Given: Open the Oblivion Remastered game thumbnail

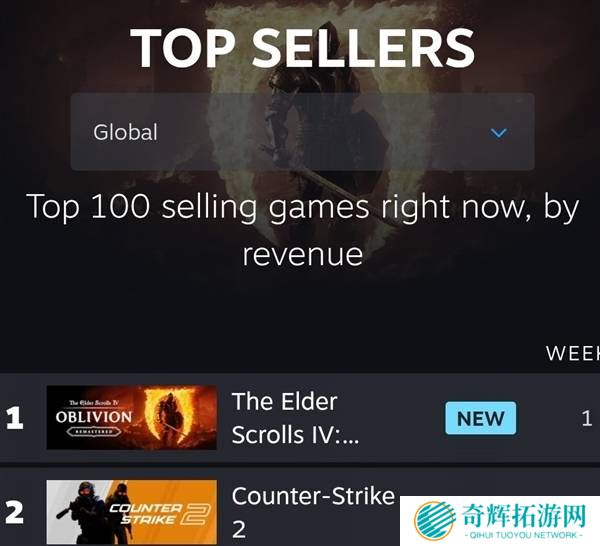Looking at the screenshot, I should coord(132,417).
